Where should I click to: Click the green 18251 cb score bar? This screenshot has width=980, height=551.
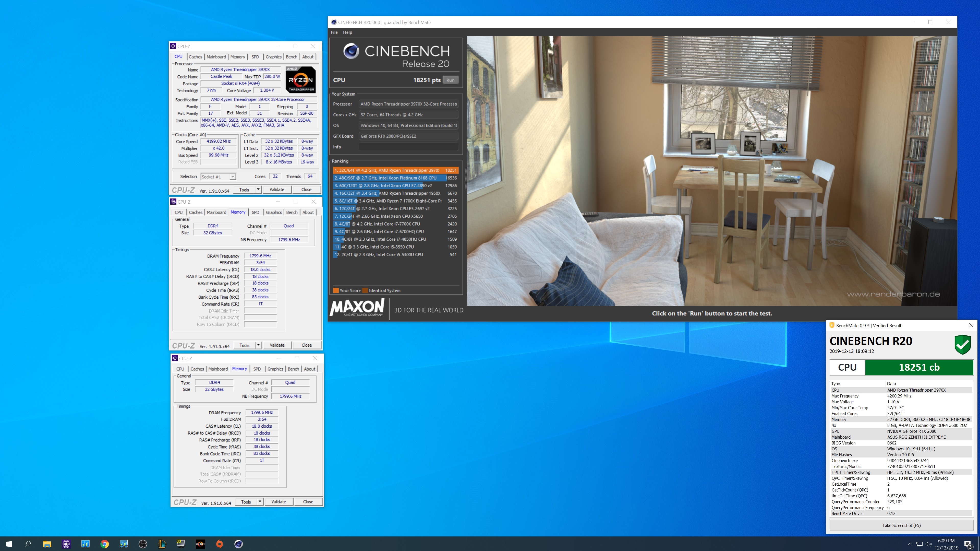pyautogui.click(x=919, y=367)
